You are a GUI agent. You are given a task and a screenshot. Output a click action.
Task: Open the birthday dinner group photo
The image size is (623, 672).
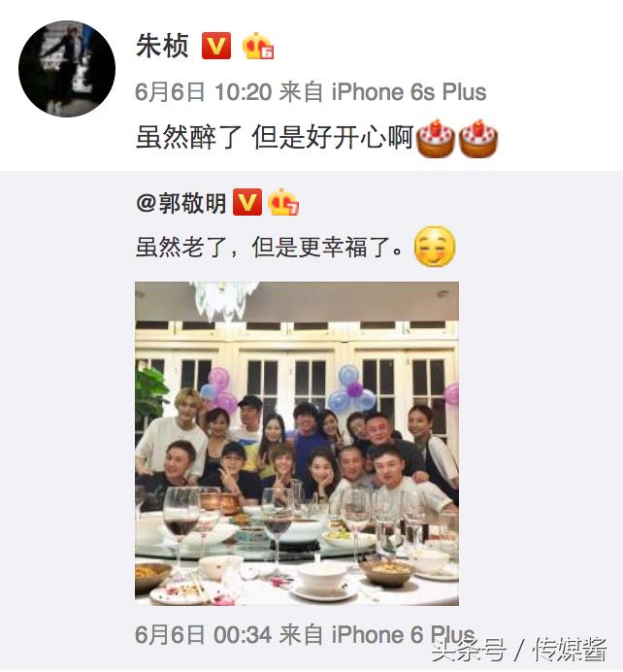[297, 444]
